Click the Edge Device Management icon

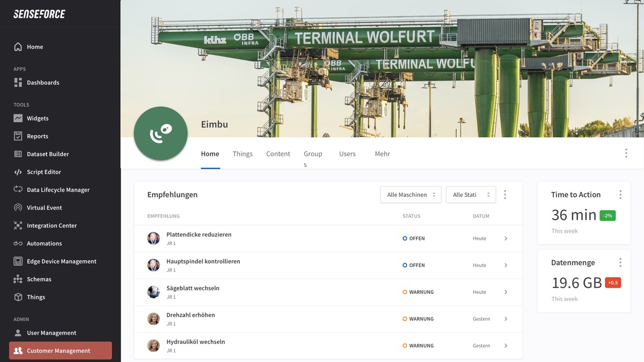pyautogui.click(x=18, y=261)
